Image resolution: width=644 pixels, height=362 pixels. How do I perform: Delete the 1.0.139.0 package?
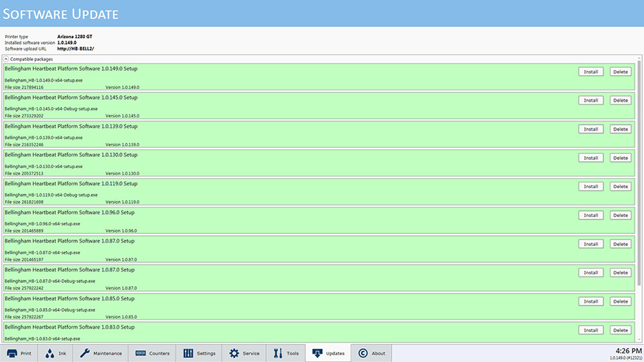pos(620,129)
